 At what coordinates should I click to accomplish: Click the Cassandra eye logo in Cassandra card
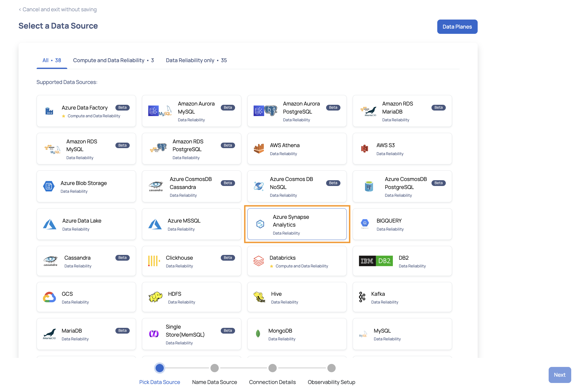[x=50, y=261]
